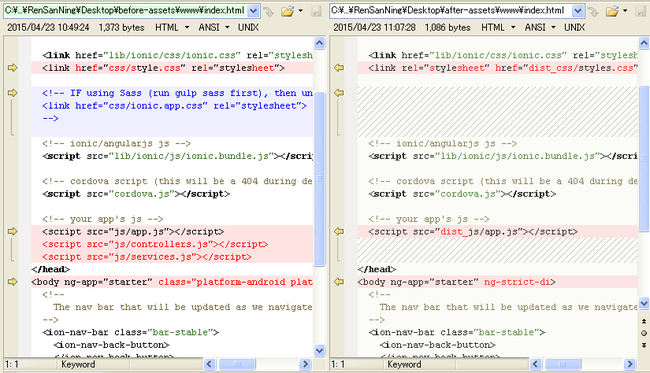Click left line with js/services.js script
This screenshot has height=373, width=650.
147,257
